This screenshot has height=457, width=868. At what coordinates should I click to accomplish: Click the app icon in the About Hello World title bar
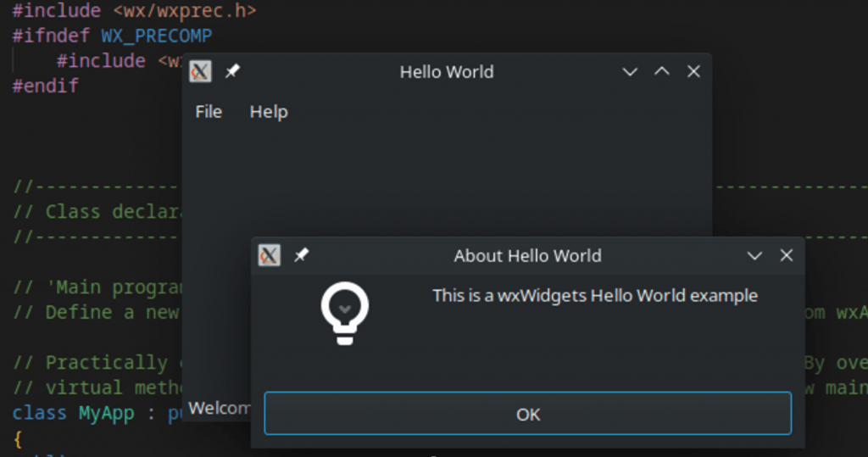tap(269, 255)
